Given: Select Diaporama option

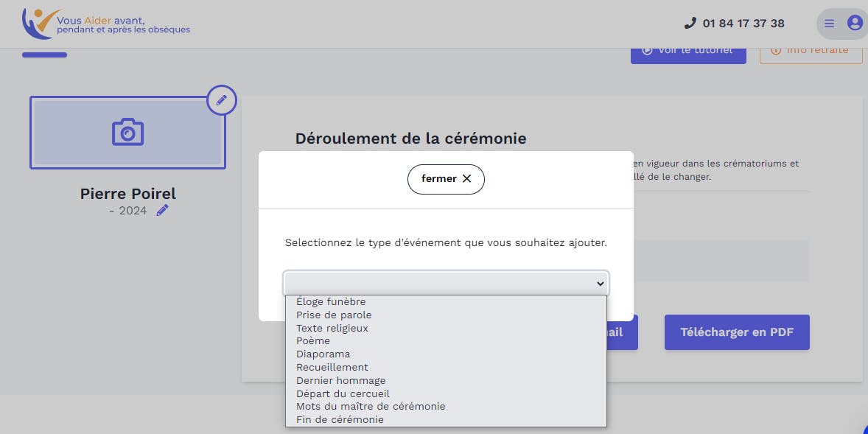Looking at the screenshot, I should point(447,354).
